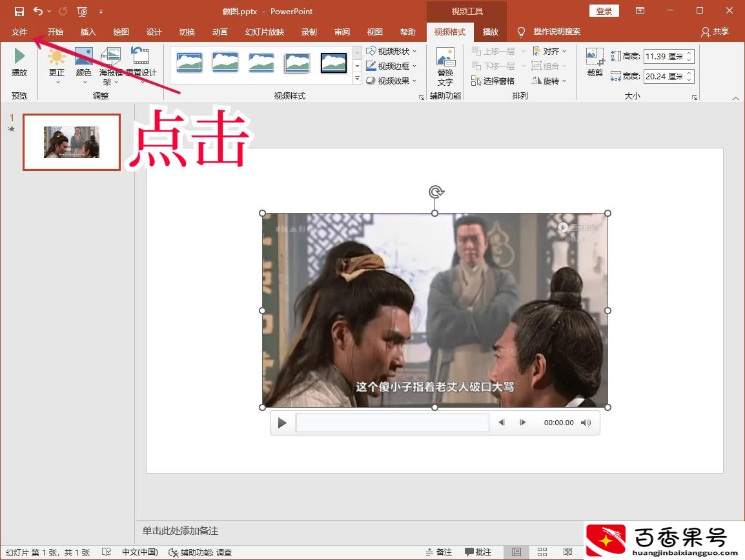745x560 pixels.
Task: Step video forward 0.25 seconds
Action: [523, 422]
